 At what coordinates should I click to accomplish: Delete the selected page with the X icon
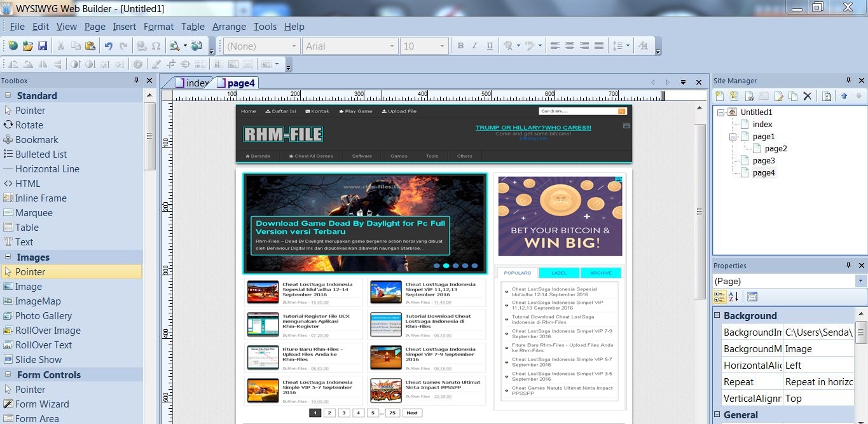pyautogui.click(x=808, y=95)
